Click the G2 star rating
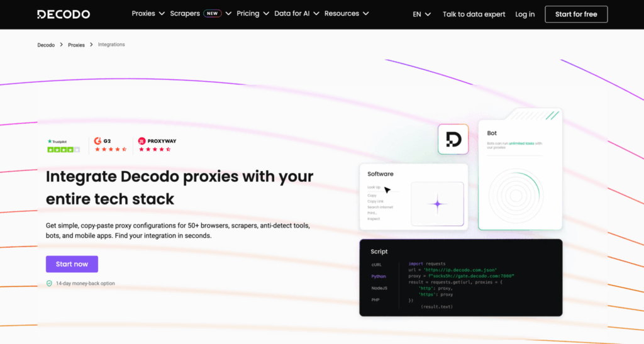644x344 pixels. (x=111, y=150)
